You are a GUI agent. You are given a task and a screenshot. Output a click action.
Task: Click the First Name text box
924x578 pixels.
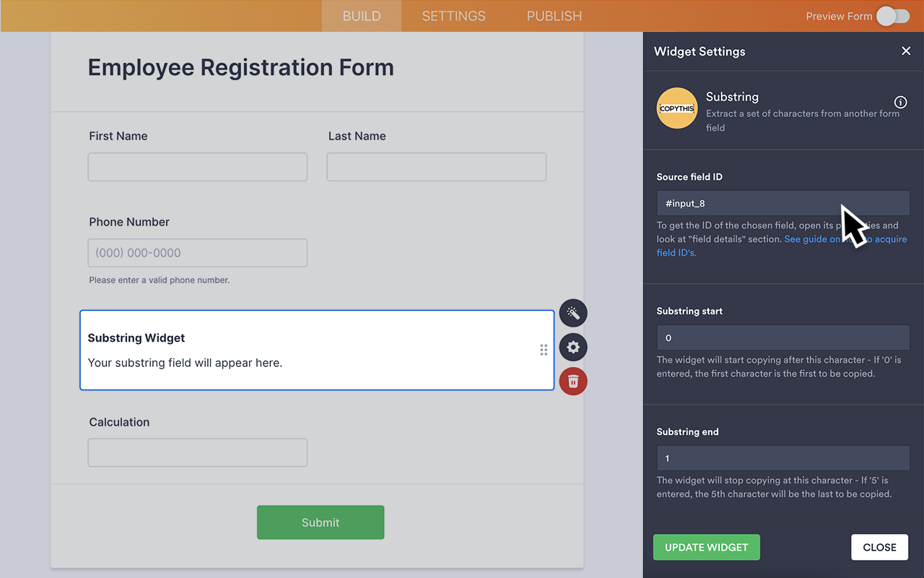coord(197,167)
